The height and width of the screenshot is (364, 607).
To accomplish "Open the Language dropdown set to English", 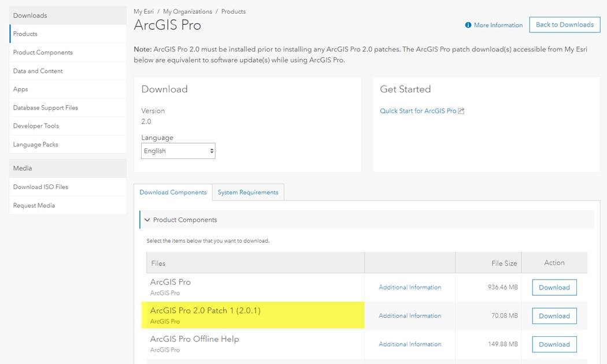I will point(178,151).
